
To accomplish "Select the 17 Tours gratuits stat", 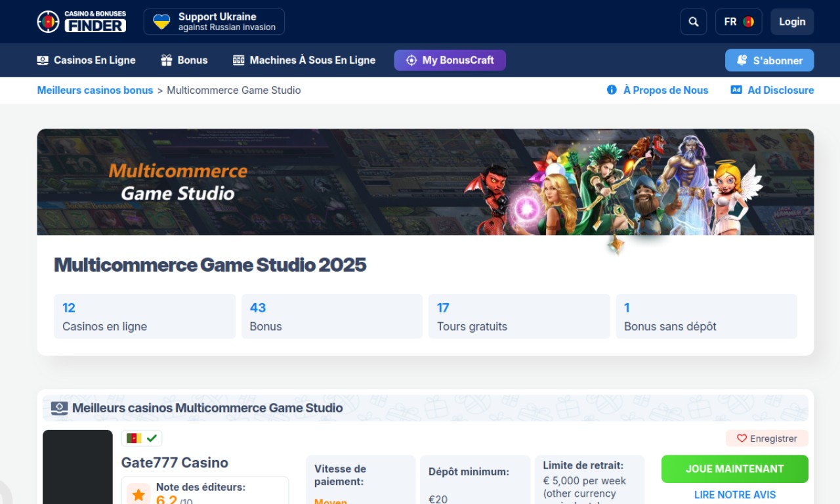I will click(x=519, y=316).
